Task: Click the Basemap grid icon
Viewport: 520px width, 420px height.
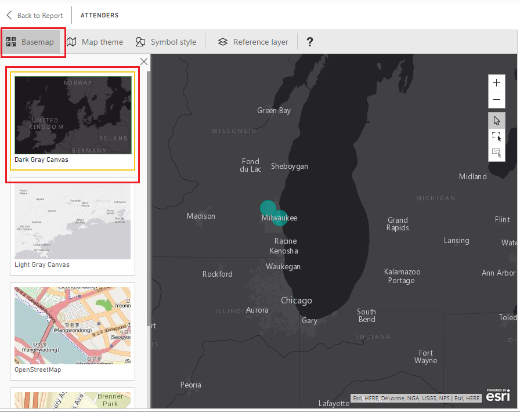Action: pos(11,42)
